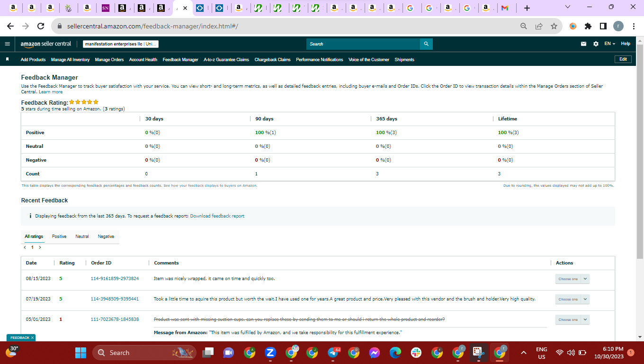Click the Edit button in the navigation bar

[623, 59]
